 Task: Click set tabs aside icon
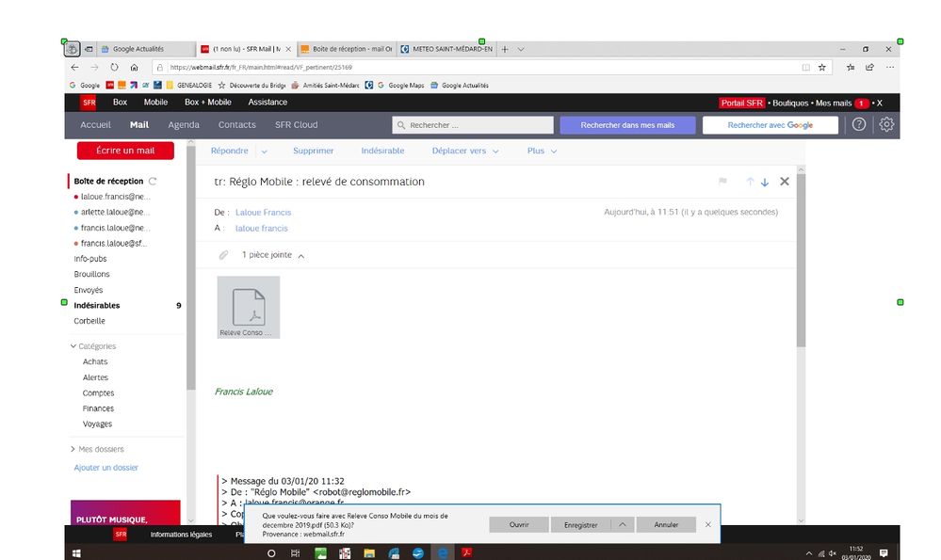[x=89, y=49]
